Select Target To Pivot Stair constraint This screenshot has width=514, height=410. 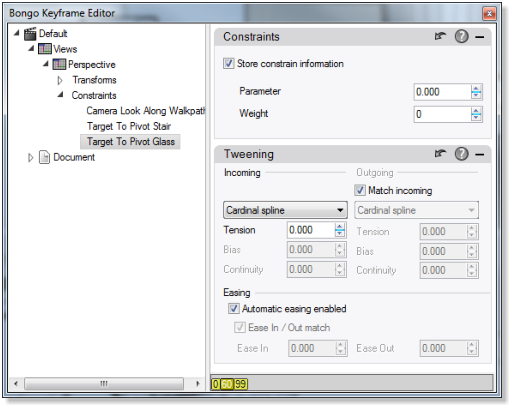tap(129, 126)
